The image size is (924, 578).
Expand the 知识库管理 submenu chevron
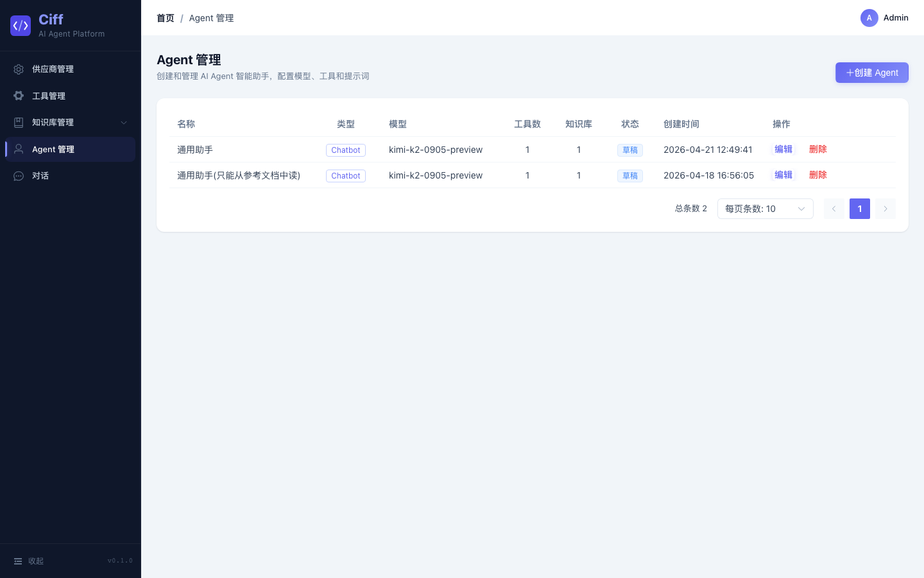coord(124,123)
